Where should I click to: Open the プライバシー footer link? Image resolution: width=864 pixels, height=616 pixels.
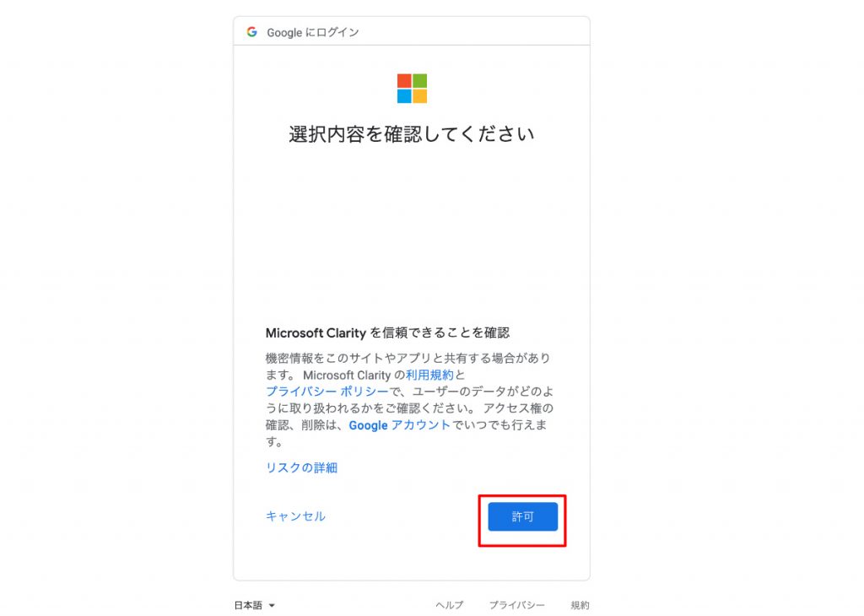[x=517, y=605]
